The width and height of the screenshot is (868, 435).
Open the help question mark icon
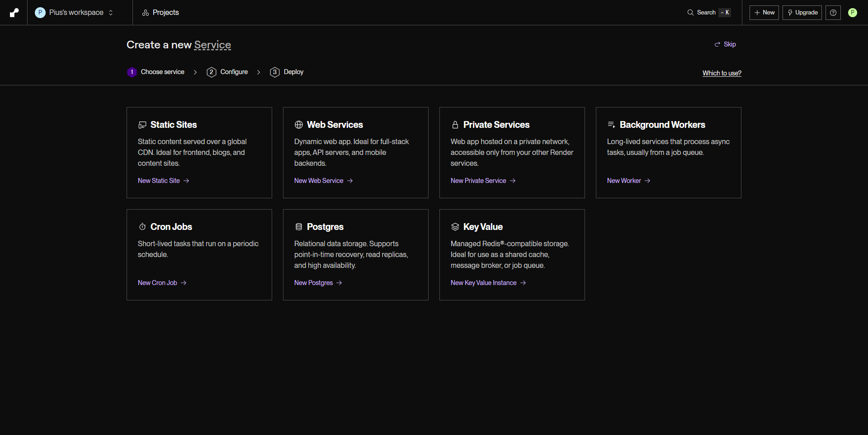pos(833,13)
